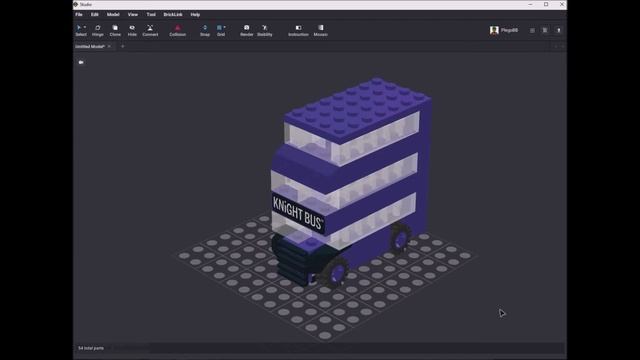This screenshot has height=360, width=640.
Task: Open the View menu
Action: tap(133, 14)
